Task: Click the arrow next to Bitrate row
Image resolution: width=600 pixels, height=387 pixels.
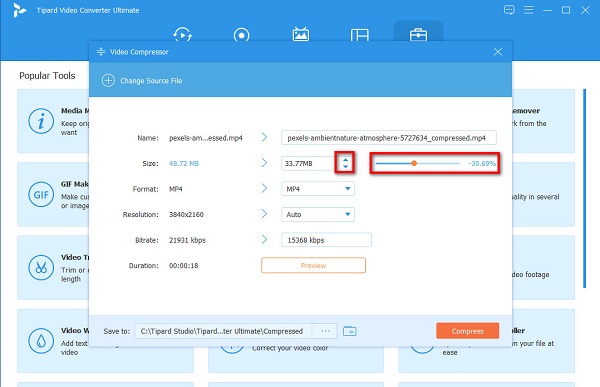Action: click(264, 239)
